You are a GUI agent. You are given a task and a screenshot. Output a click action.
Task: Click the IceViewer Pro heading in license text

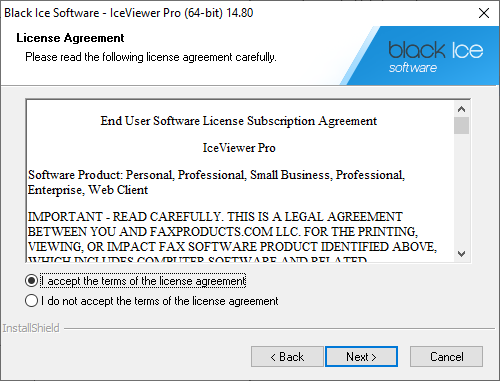(239, 148)
